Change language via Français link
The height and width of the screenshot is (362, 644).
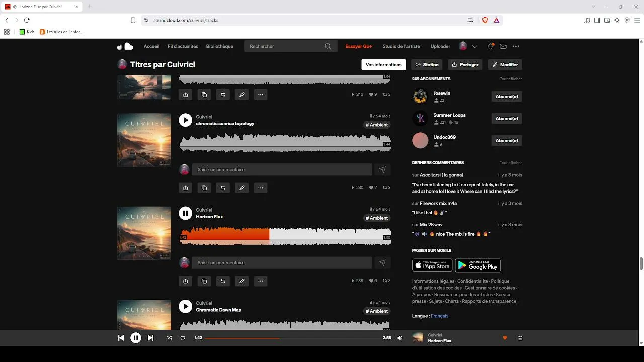[439, 316]
